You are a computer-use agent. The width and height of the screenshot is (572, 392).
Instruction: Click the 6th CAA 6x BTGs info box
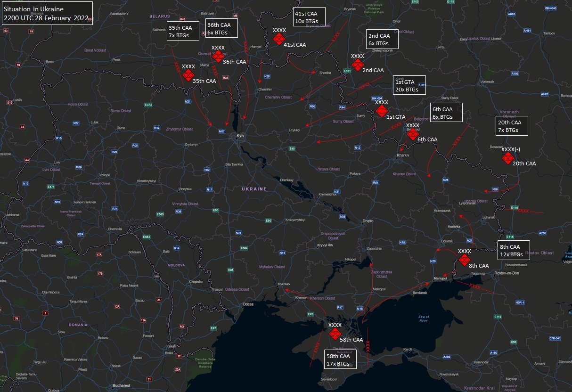[447, 113]
